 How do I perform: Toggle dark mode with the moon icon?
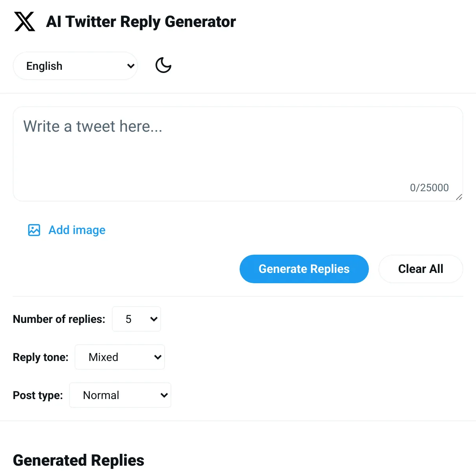pos(163,65)
